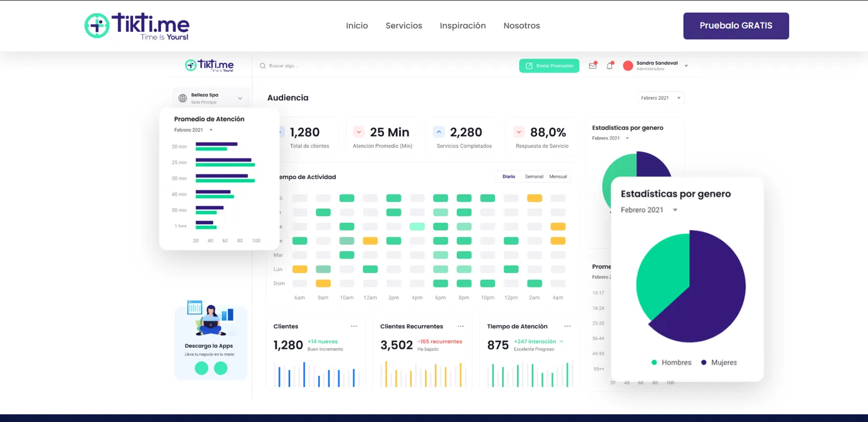Open Clientes Recurrentes card three-dot menu
868x422 pixels.
tap(461, 326)
